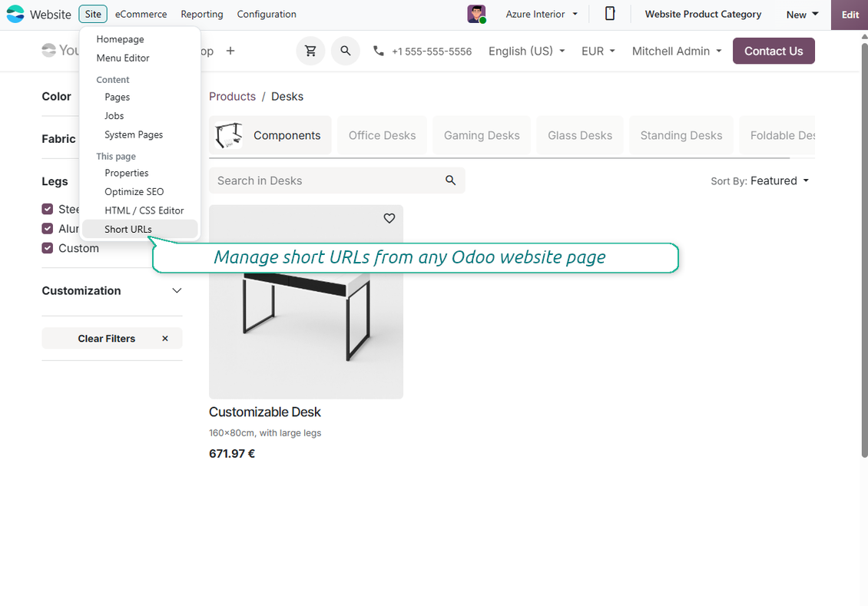Click the plus icon in website menu
The width and height of the screenshot is (868, 606).
pos(230,51)
